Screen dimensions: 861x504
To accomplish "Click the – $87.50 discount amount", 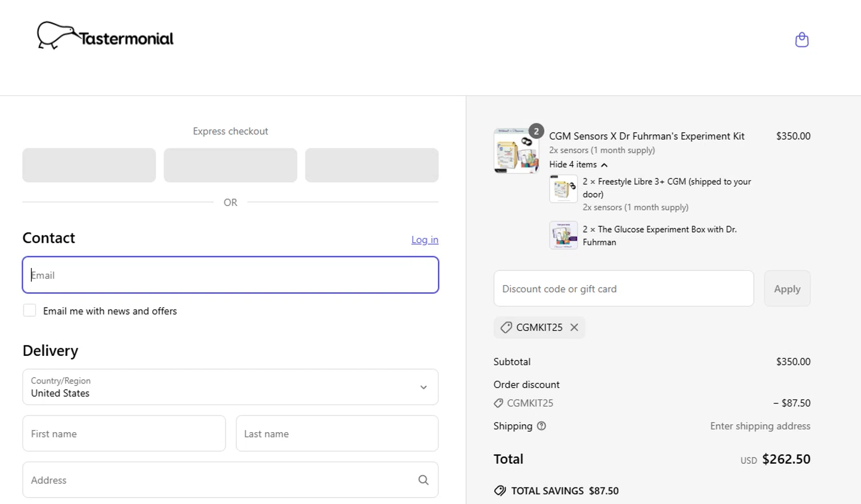I will (792, 403).
